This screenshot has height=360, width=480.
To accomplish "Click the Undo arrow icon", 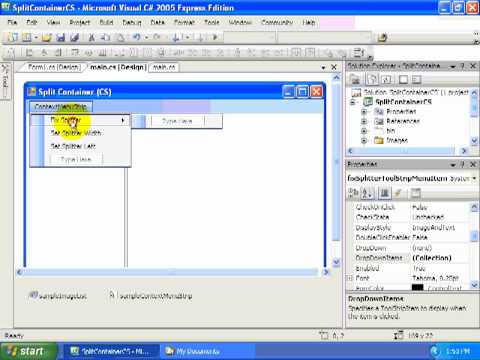I will point(137,37).
